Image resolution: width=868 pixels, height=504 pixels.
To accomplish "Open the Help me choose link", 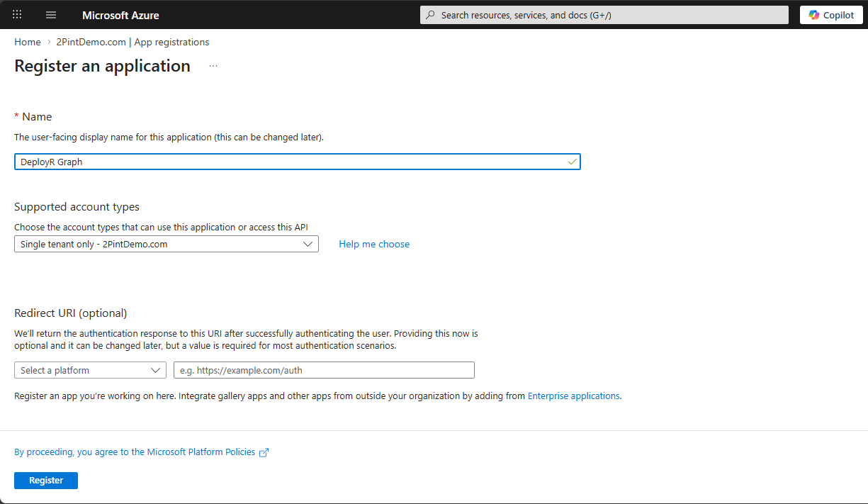I will coord(374,244).
